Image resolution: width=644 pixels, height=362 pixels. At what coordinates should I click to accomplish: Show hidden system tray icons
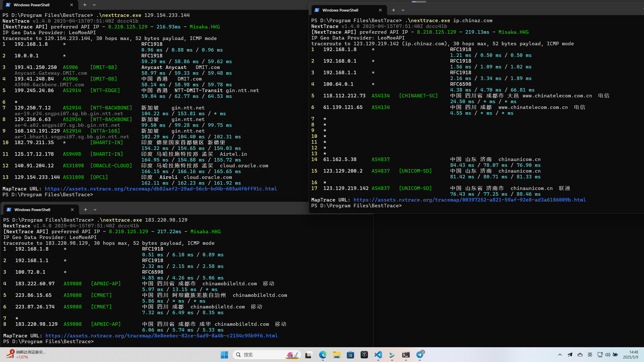(x=560, y=355)
